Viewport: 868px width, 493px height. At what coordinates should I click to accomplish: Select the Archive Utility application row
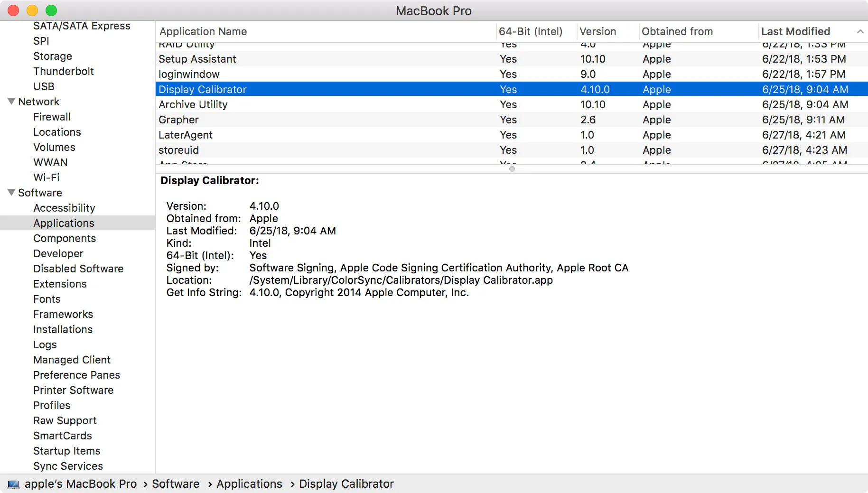pyautogui.click(x=193, y=104)
